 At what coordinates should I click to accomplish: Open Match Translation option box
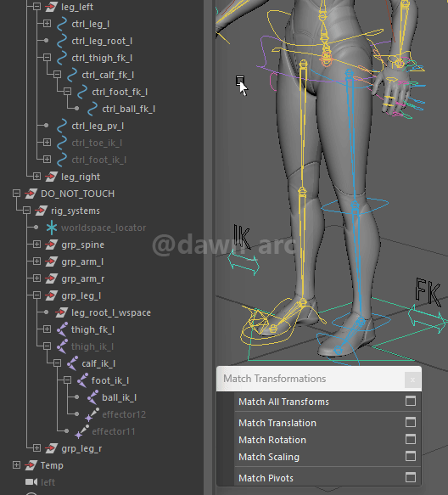[411, 422]
